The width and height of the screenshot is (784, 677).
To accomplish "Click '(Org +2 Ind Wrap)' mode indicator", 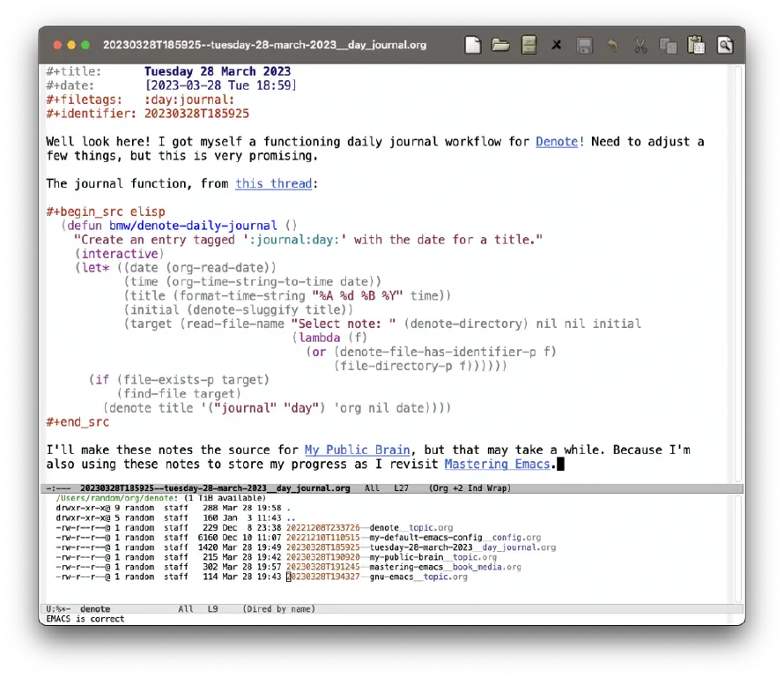I will (x=470, y=487).
